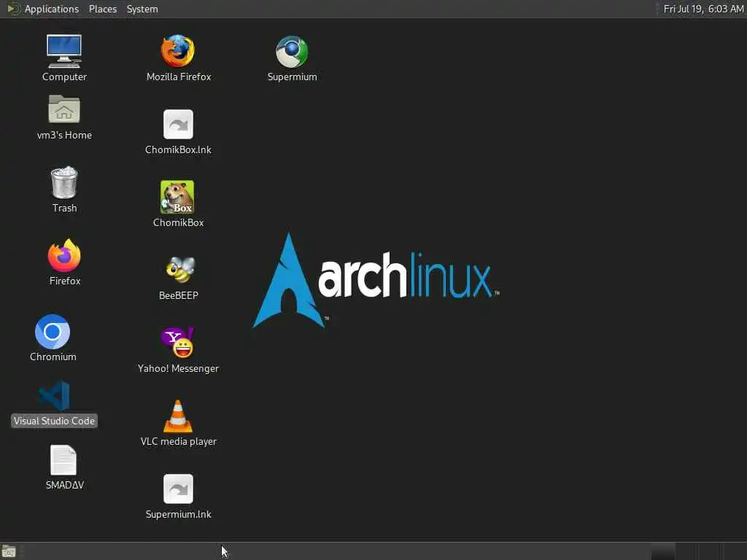
Task: Open the Computer desktop icon
Action: tap(64, 52)
